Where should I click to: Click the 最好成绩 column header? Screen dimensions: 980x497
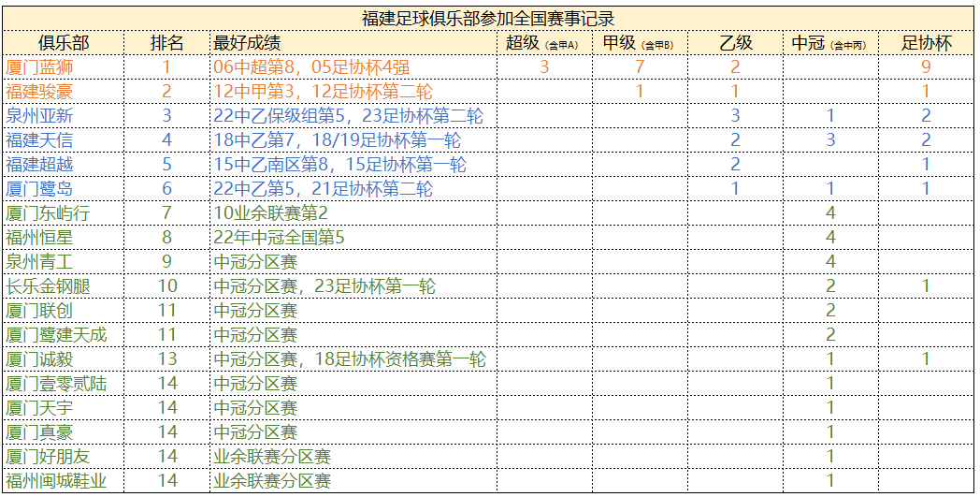point(353,42)
